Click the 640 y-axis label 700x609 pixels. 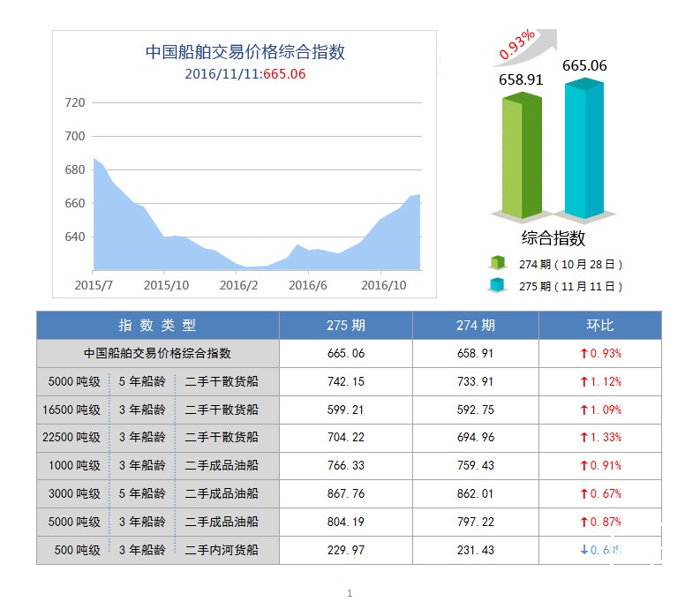coord(74,237)
